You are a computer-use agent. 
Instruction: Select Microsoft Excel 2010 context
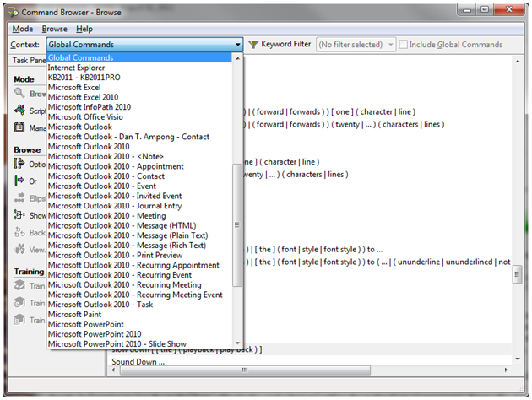pyautogui.click(x=139, y=97)
